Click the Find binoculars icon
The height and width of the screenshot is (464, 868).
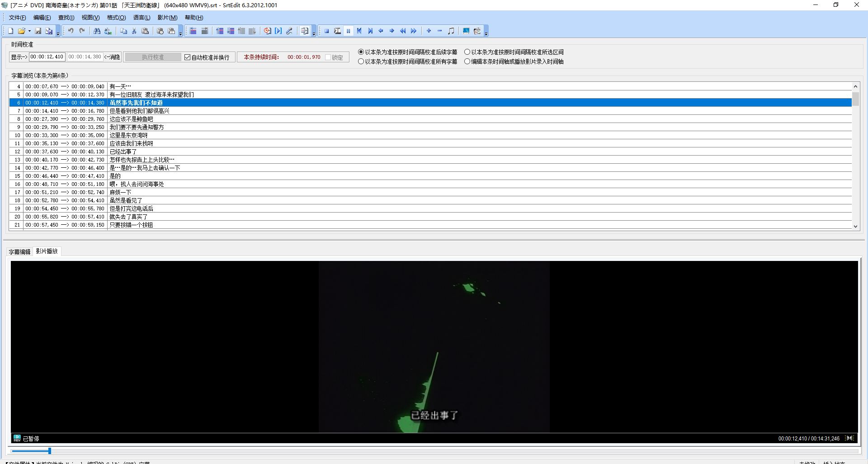(x=97, y=31)
